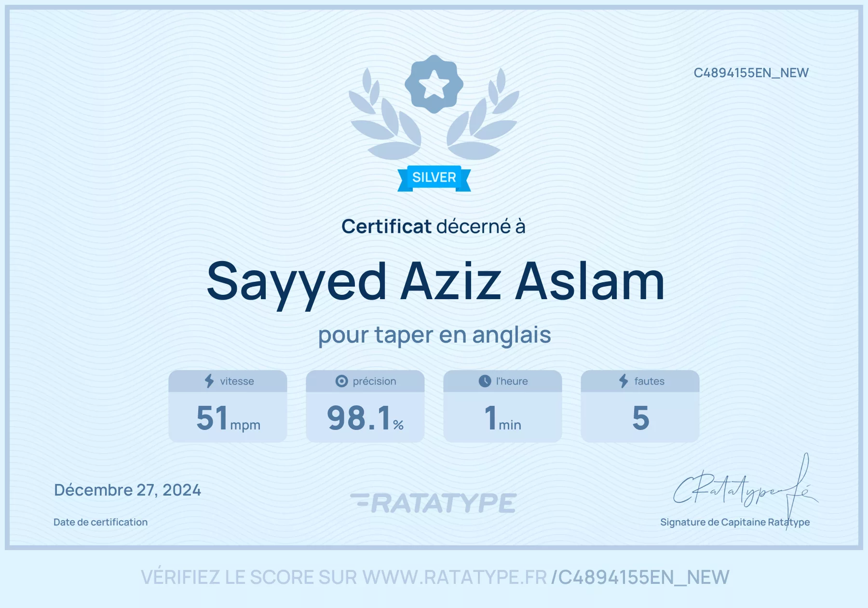Click the 'précision' label
This screenshot has height=608, width=868.
374,381
